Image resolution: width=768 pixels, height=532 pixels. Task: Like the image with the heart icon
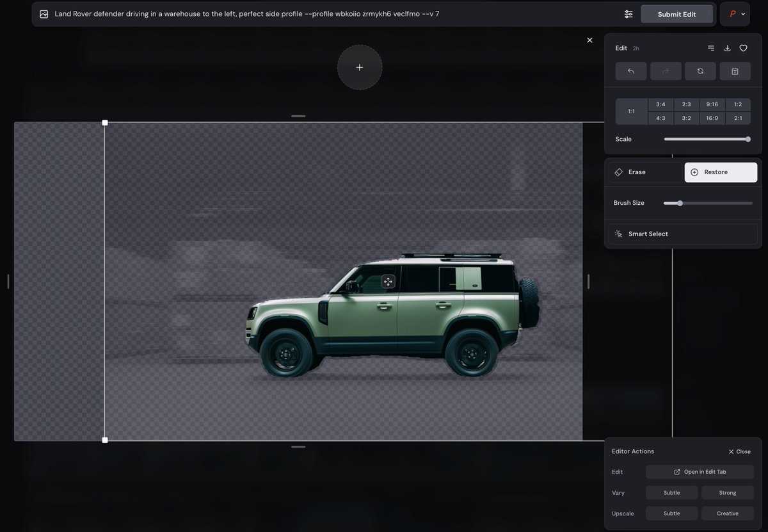pyautogui.click(x=743, y=48)
